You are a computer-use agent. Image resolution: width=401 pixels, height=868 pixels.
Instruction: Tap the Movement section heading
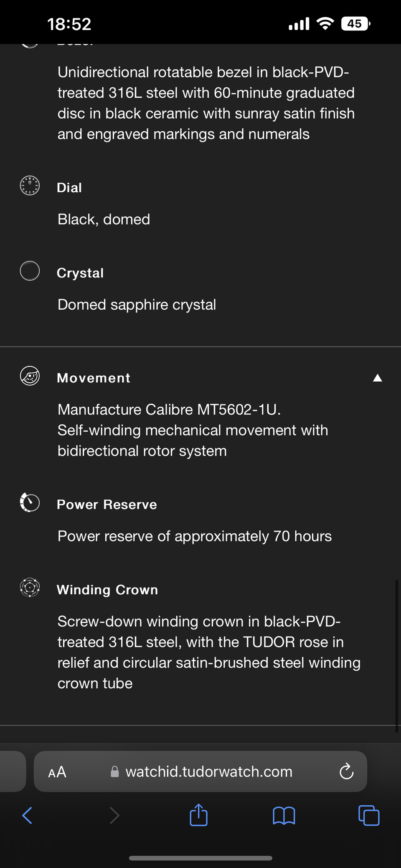(94, 378)
